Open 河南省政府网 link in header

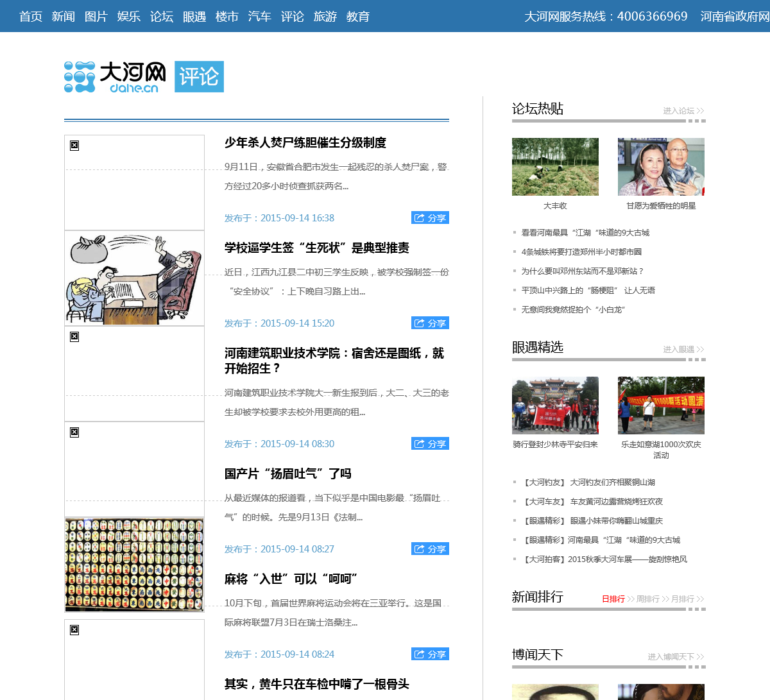735,17
